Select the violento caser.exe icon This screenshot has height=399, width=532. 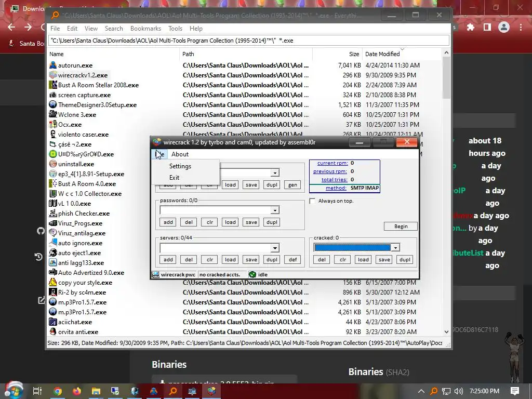pyautogui.click(x=53, y=135)
